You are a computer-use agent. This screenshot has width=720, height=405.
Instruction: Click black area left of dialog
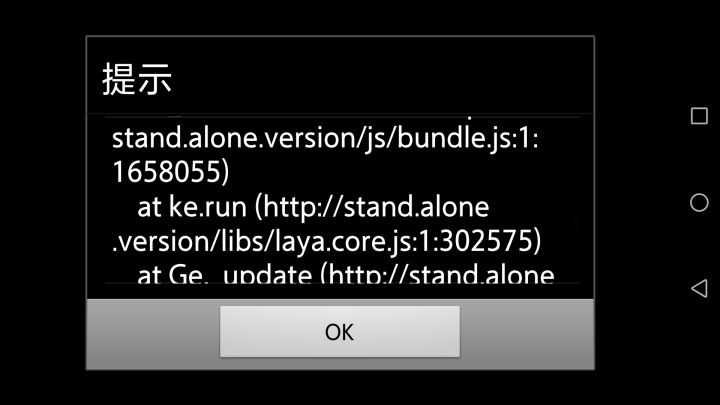(x=43, y=202)
